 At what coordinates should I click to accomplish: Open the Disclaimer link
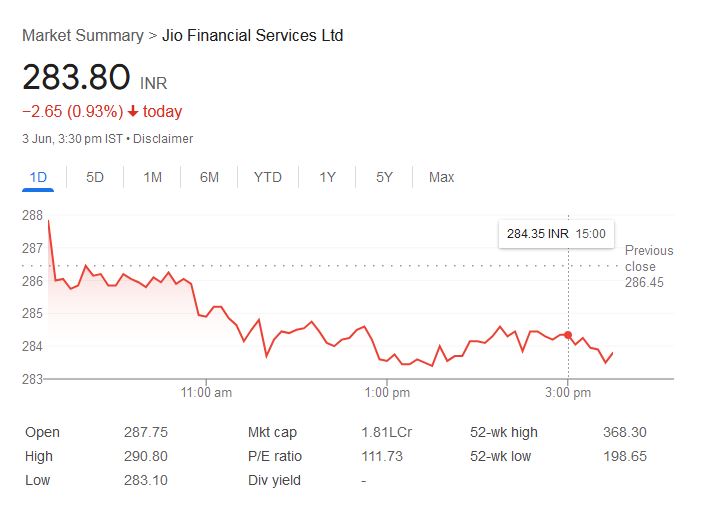click(x=163, y=139)
